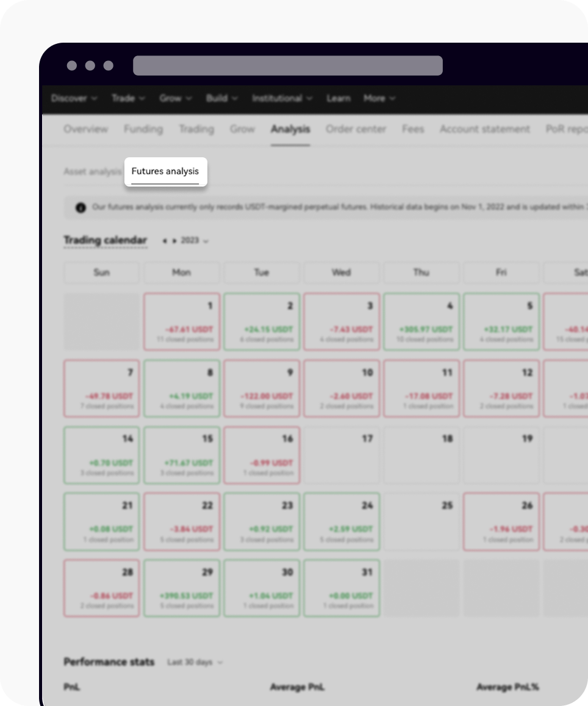Open the Last 30 days dropdown
The width and height of the screenshot is (588, 706).
[193, 662]
